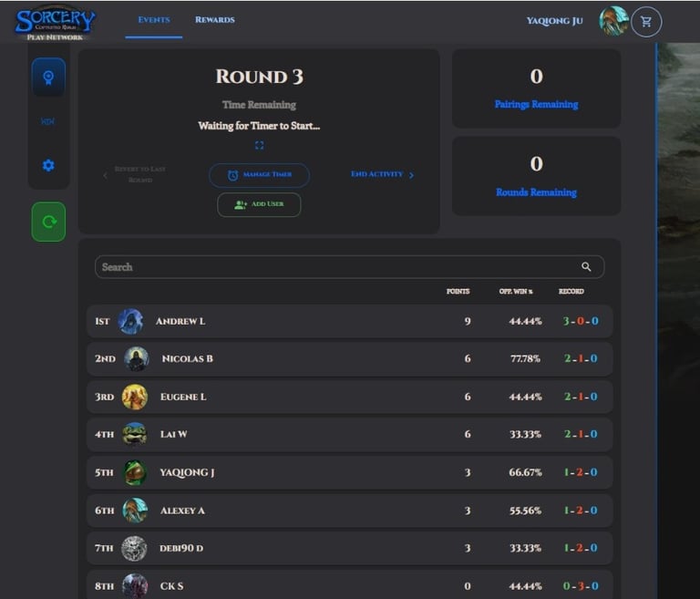Click Revert to Last Round
700x599 pixels.
tap(134, 174)
